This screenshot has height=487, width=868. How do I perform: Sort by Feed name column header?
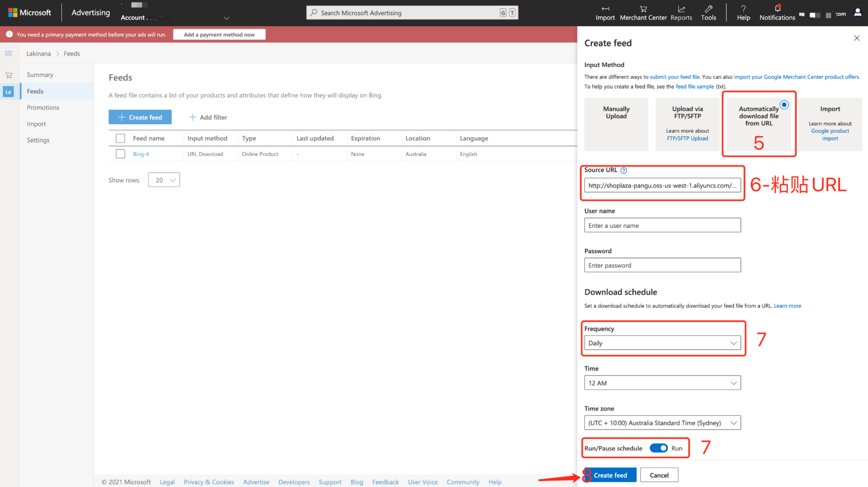(149, 138)
